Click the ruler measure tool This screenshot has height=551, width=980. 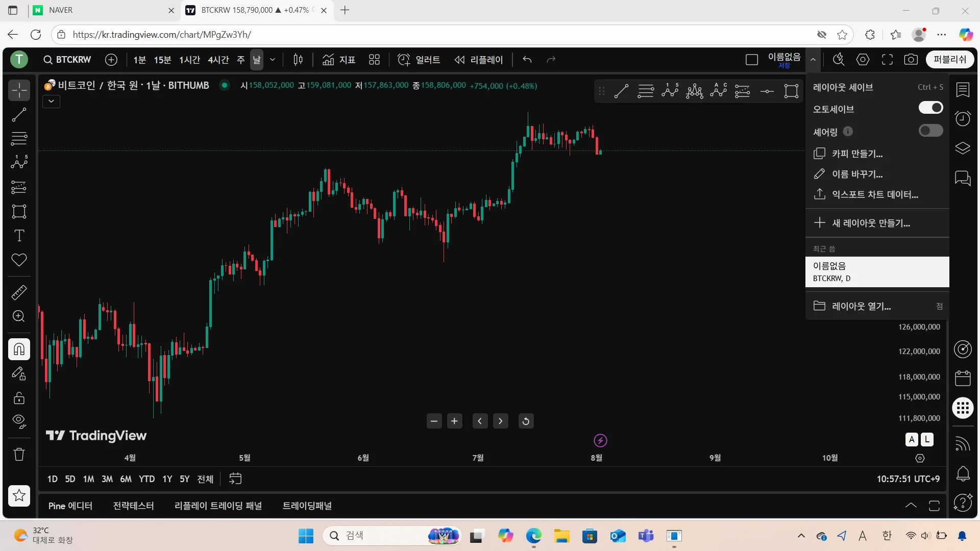tap(19, 292)
